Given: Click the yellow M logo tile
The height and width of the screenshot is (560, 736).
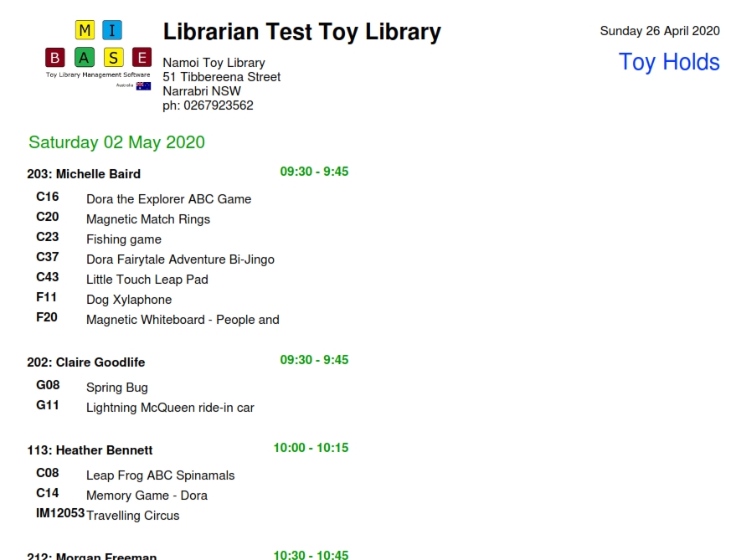Looking at the screenshot, I should [85, 31].
